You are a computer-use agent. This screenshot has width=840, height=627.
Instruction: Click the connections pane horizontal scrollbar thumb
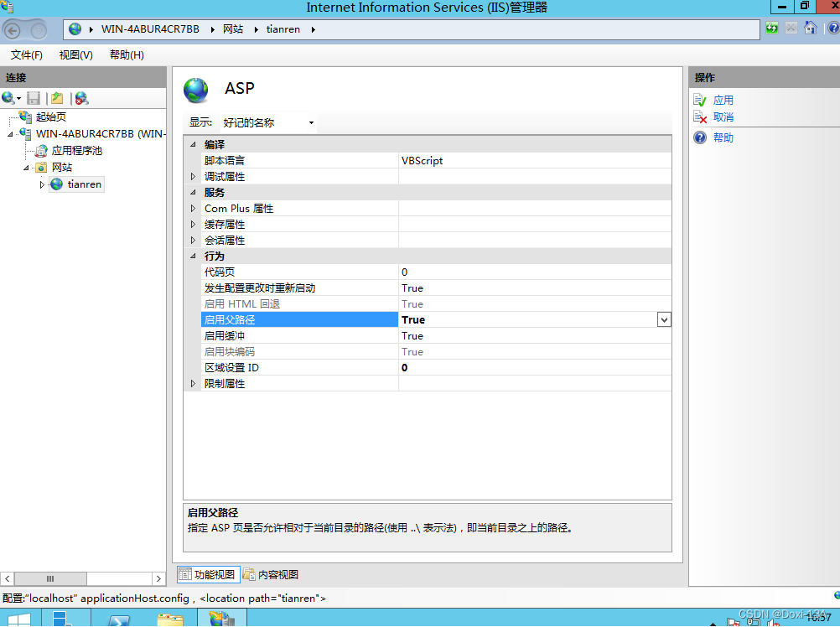pos(50,578)
